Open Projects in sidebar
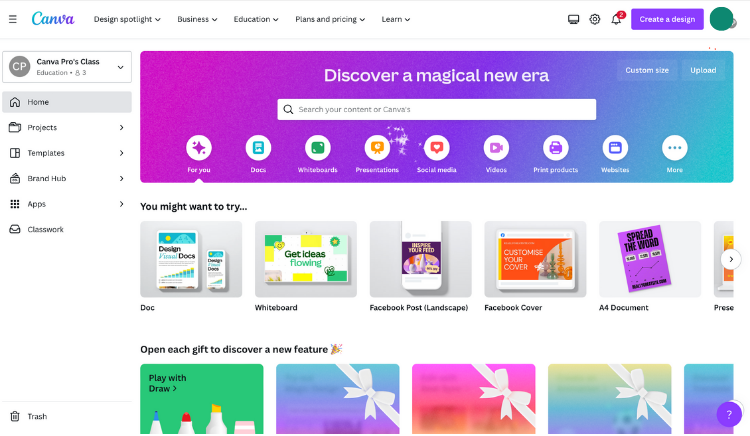Screen dimensions: 750x436 click(67, 127)
